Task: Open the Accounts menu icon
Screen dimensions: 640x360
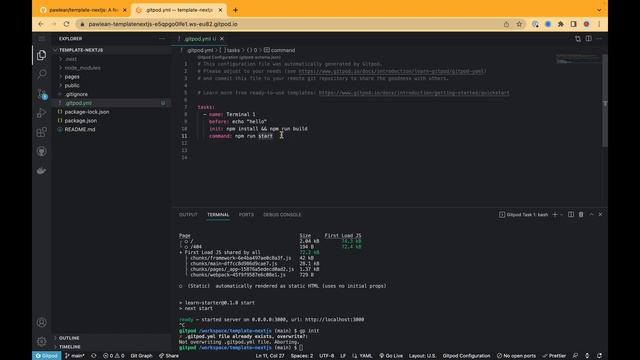Action: point(42,322)
